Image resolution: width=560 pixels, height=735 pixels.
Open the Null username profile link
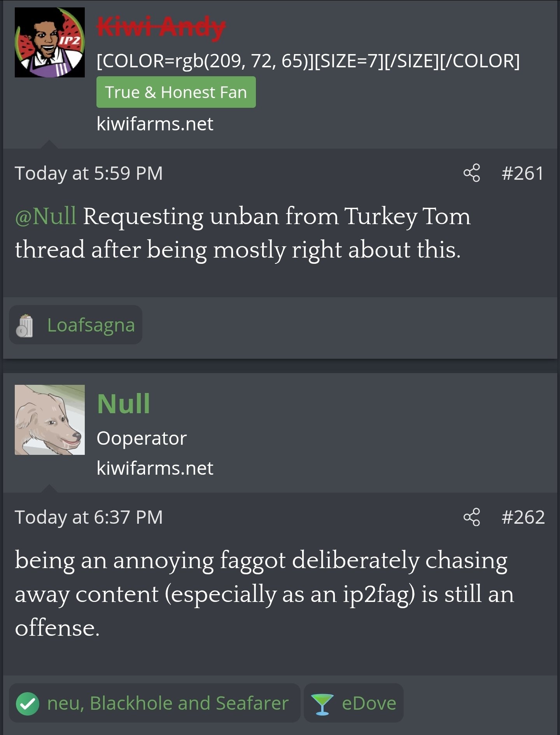coord(123,403)
